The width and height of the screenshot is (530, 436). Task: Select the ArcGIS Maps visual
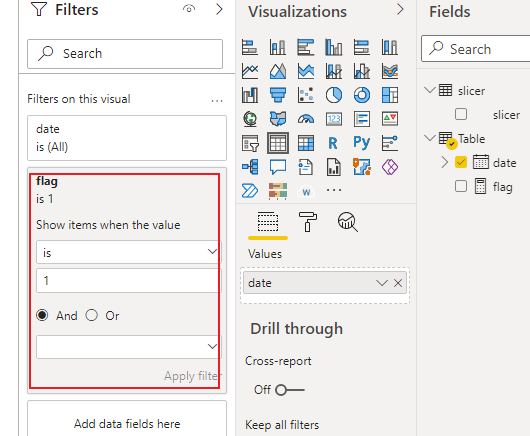pyautogui.click(x=362, y=167)
